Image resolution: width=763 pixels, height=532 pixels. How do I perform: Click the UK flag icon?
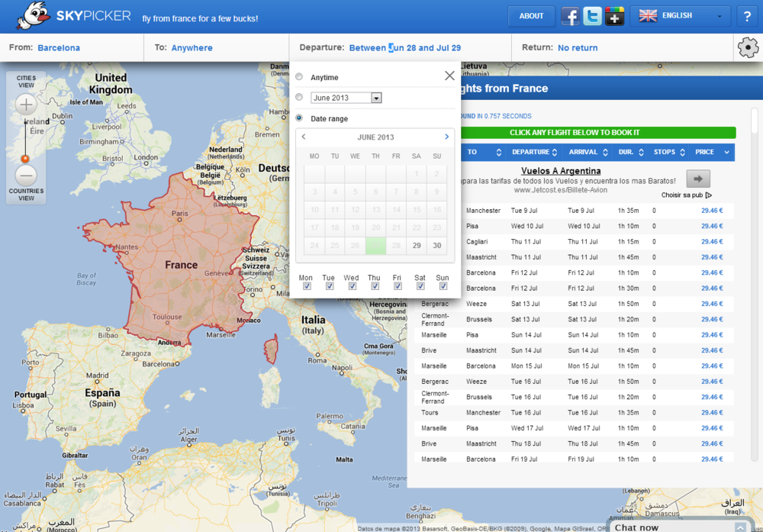(x=648, y=15)
